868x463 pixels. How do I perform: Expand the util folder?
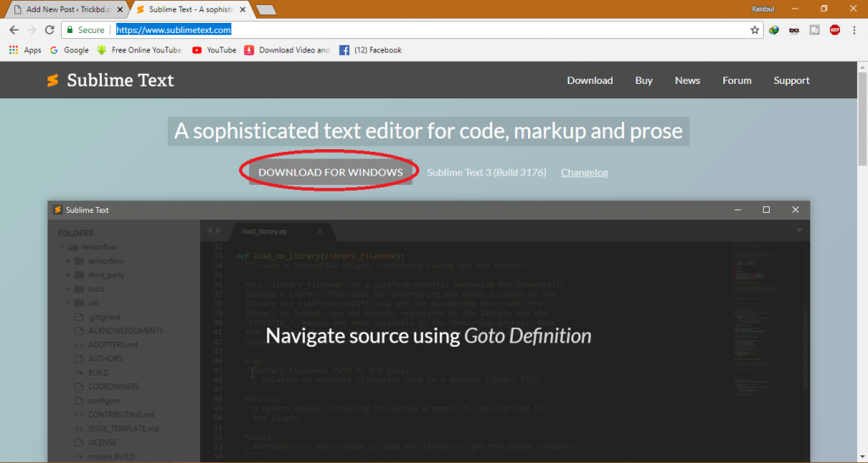[x=69, y=303]
